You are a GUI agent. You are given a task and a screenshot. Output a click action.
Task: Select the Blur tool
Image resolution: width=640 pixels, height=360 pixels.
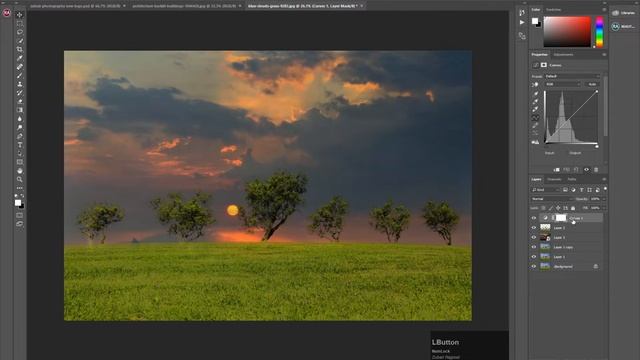pos(19,119)
